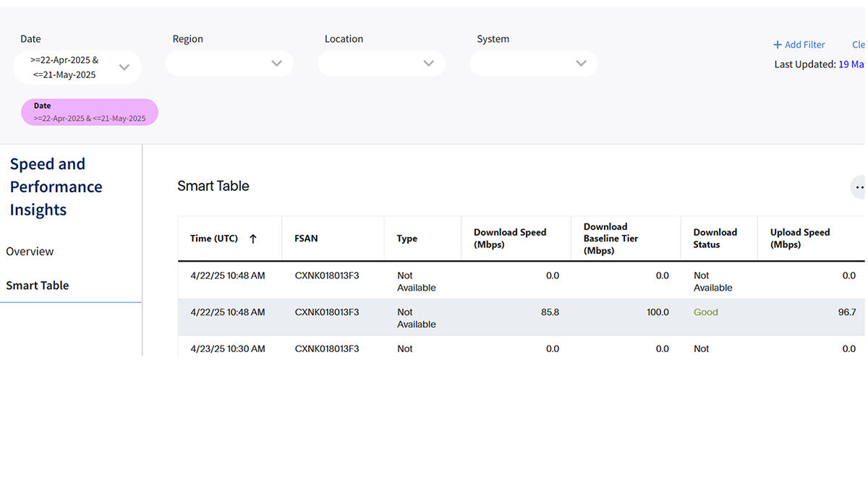Image resolution: width=868 pixels, height=488 pixels.
Task: Click the Type column header
Action: (407, 239)
